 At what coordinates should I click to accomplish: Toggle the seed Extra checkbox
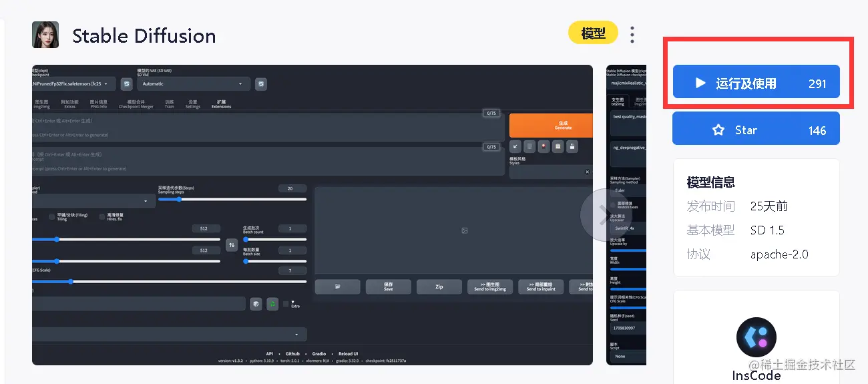coord(286,304)
